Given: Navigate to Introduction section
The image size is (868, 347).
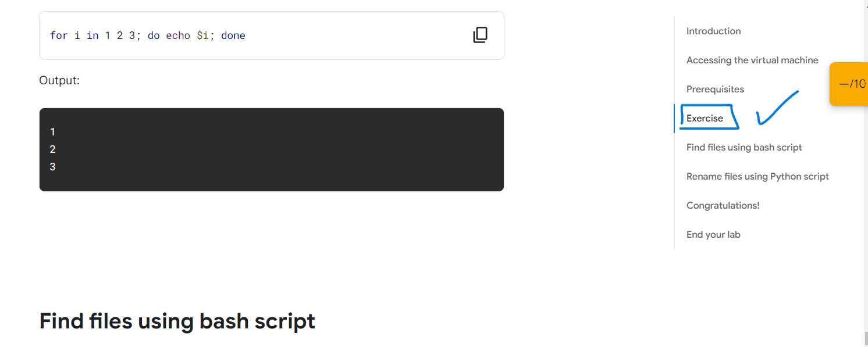Looking at the screenshot, I should tap(713, 31).
